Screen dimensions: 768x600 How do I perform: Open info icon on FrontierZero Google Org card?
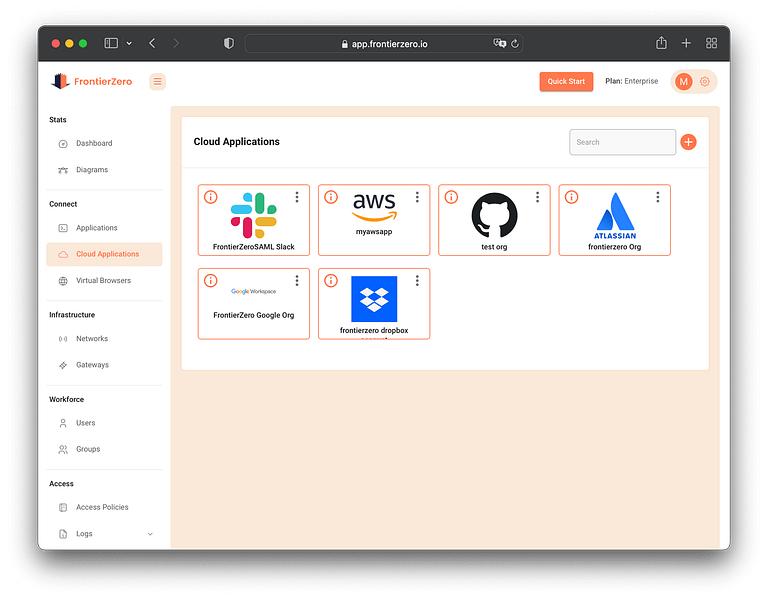211,281
